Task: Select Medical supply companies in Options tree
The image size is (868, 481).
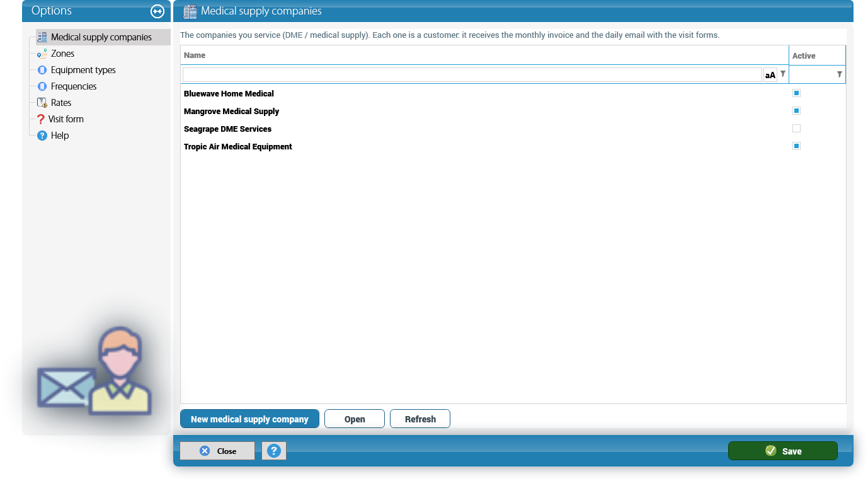Action: tap(101, 37)
